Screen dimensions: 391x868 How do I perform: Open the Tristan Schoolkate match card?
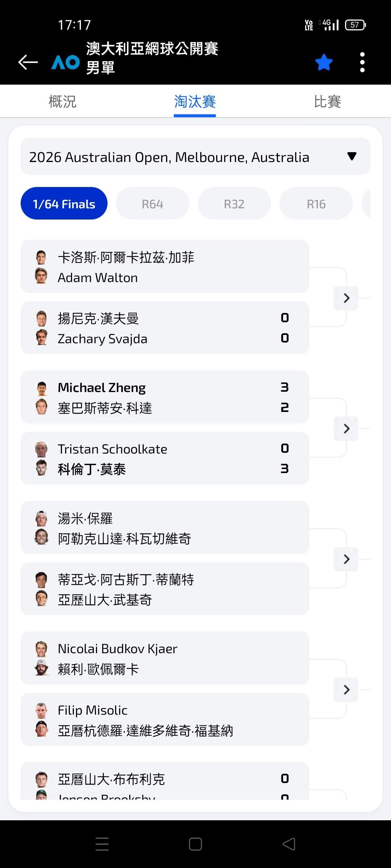[x=165, y=459]
